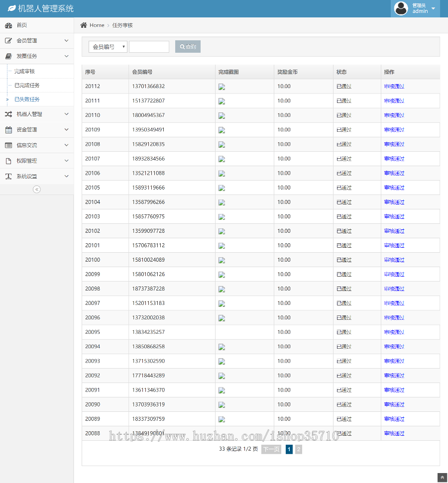Click member number 18004945367

[148, 115]
